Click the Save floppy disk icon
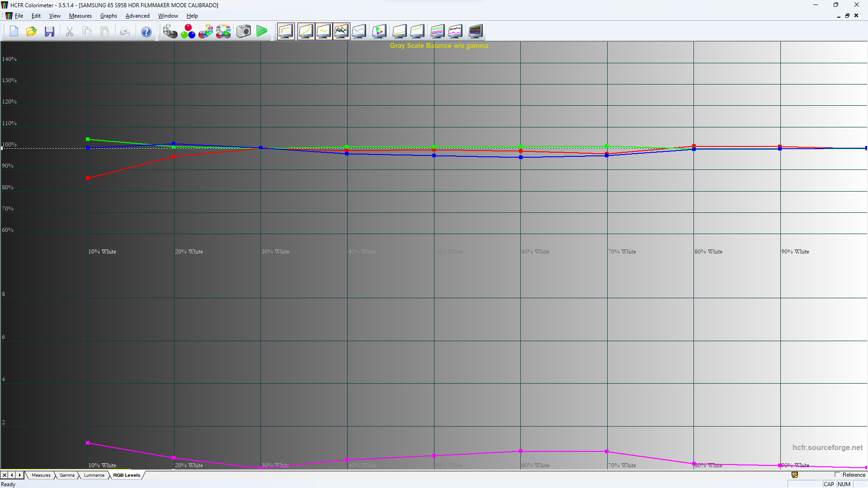This screenshot has width=868, height=488. pyautogui.click(x=49, y=31)
